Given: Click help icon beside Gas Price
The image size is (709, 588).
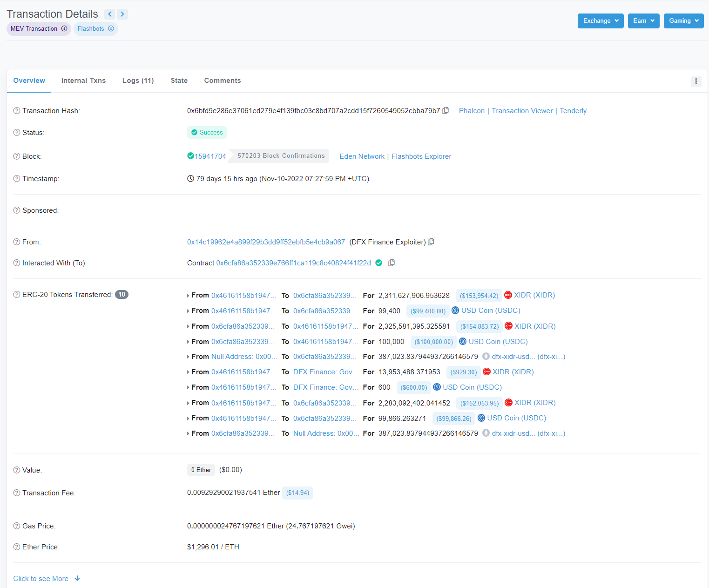Looking at the screenshot, I should point(17,526).
